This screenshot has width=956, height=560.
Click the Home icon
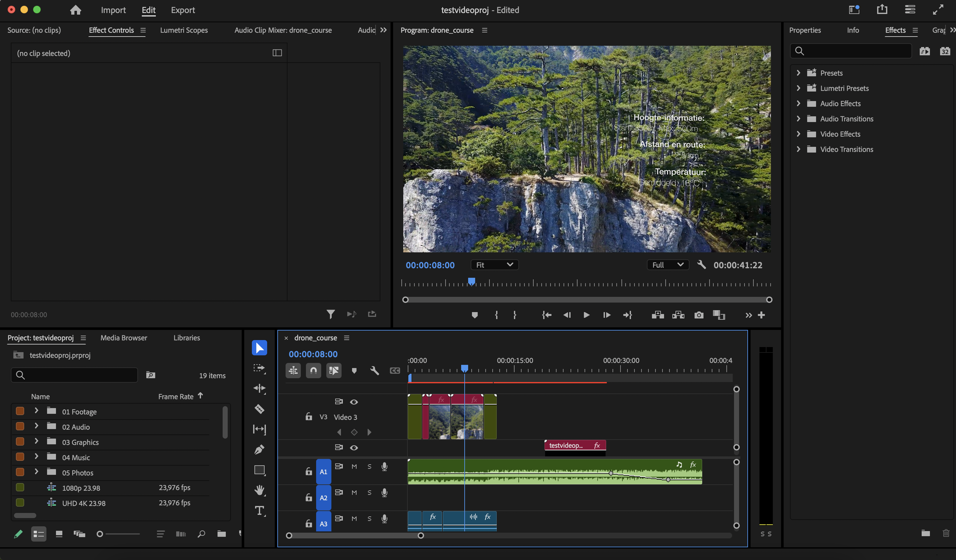pyautogui.click(x=75, y=10)
